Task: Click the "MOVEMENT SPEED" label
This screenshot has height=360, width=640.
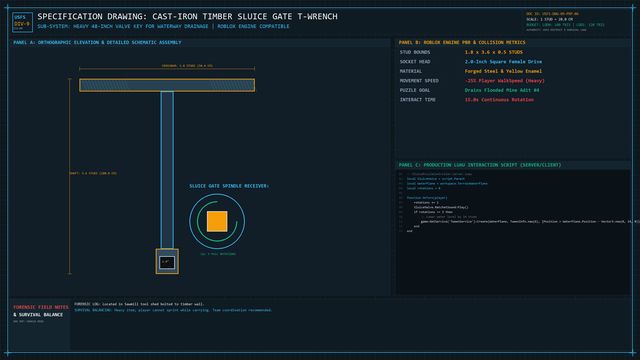Action: 419,81
